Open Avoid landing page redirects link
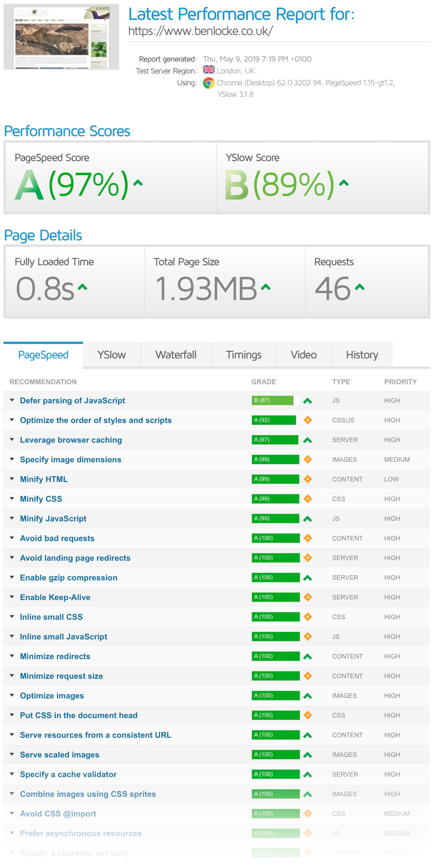Viewport: 432px width, 868px height. (75, 558)
